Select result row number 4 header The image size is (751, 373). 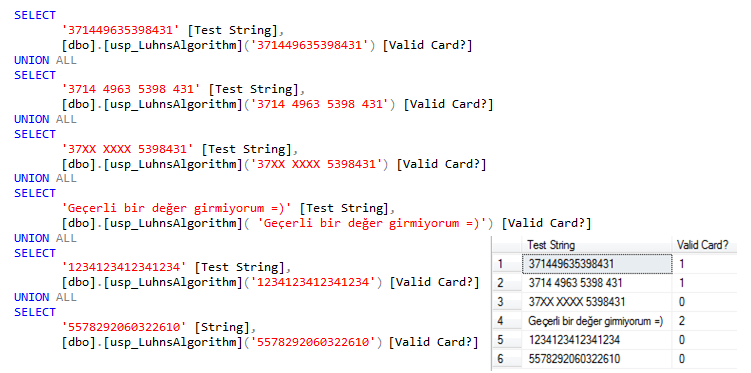(507, 321)
